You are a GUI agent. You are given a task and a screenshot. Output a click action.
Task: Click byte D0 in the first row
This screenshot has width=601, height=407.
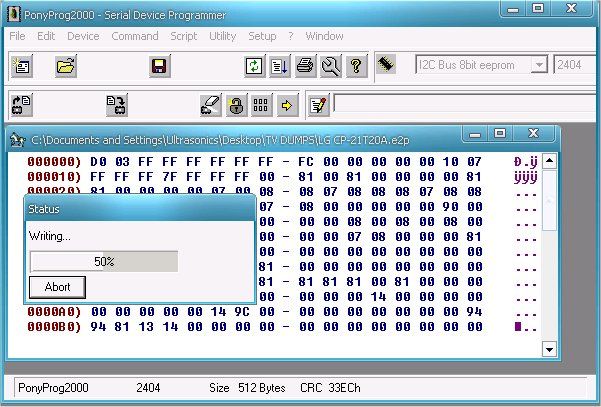pyautogui.click(x=98, y=162)
